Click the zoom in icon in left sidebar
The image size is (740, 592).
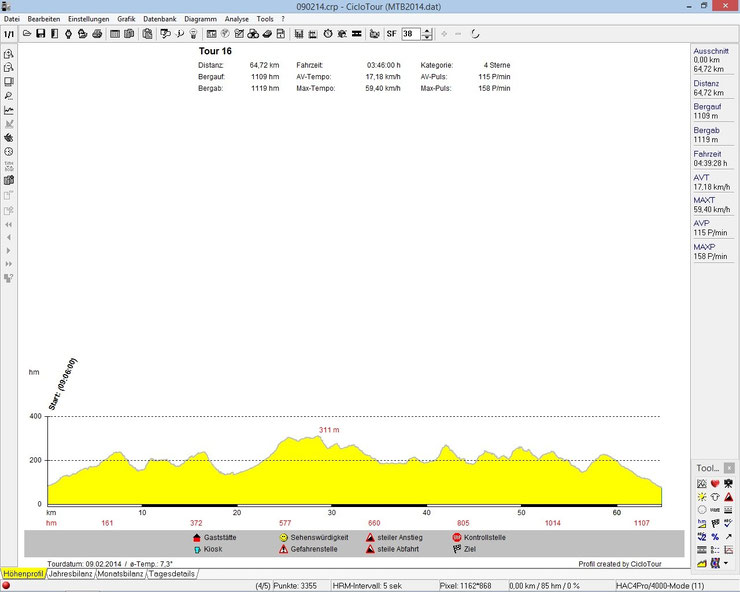point(8,54)
